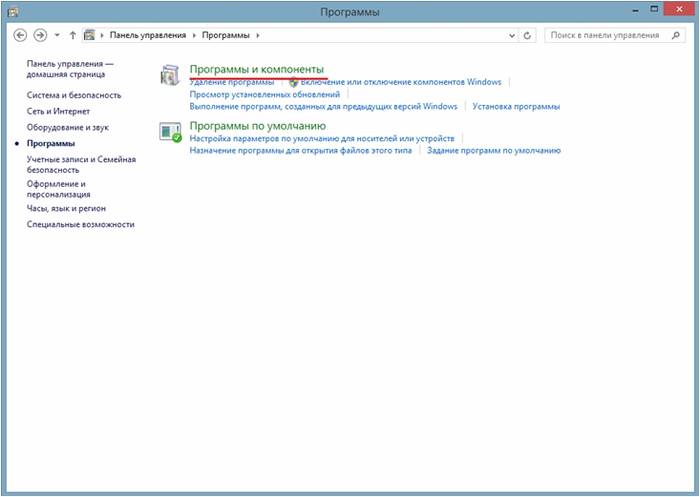Expand chevron before Панель управления in breadcrumb
This screenshot has width=700, height=497.
point(102,35)
